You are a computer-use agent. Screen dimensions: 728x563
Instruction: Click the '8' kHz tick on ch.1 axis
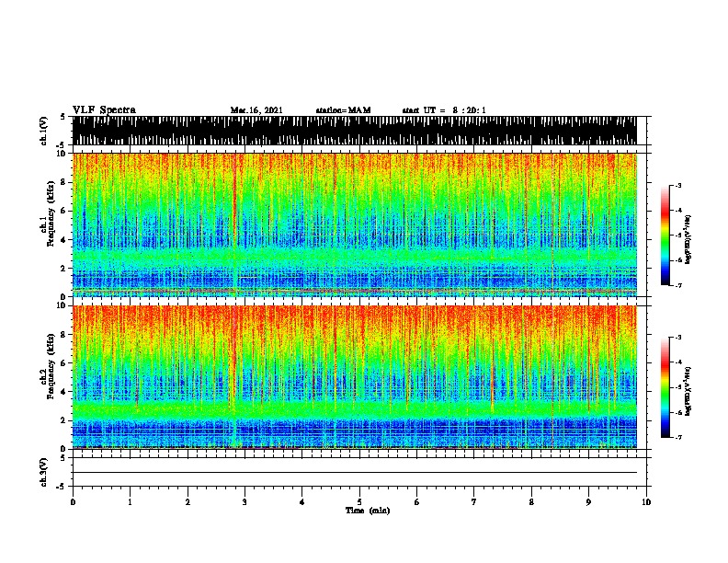[x=63, y=182]
